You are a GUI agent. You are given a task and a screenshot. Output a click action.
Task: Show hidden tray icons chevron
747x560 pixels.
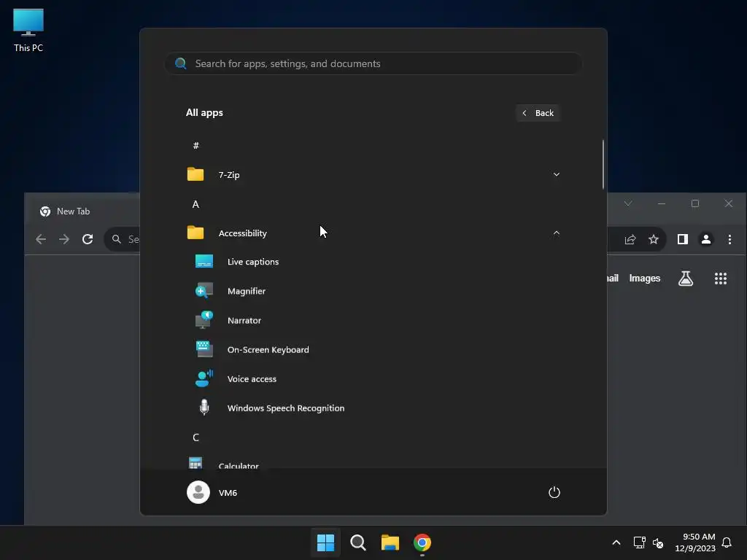616,542
